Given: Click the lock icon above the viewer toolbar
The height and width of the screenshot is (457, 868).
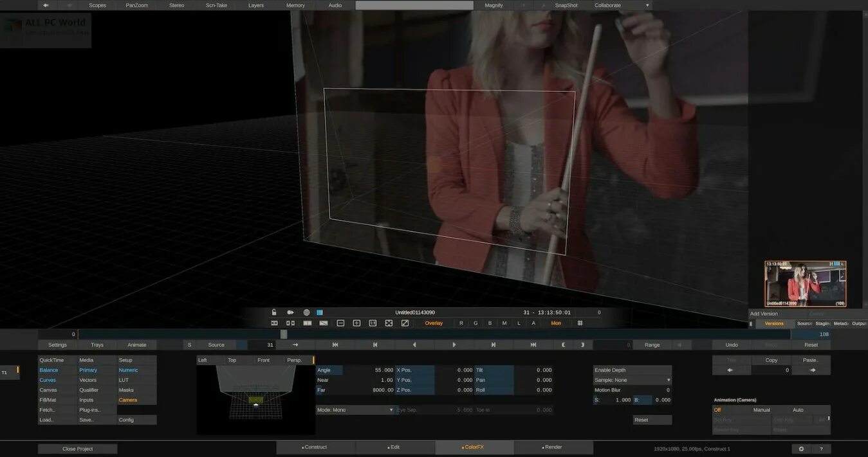Looking at the screenshot, I should [274, 312].
